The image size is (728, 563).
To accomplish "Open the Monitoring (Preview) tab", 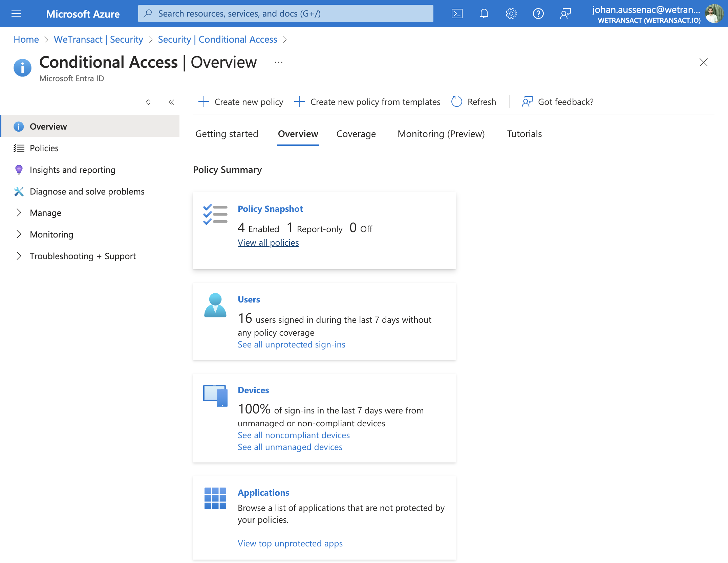I will pos(441,134).
